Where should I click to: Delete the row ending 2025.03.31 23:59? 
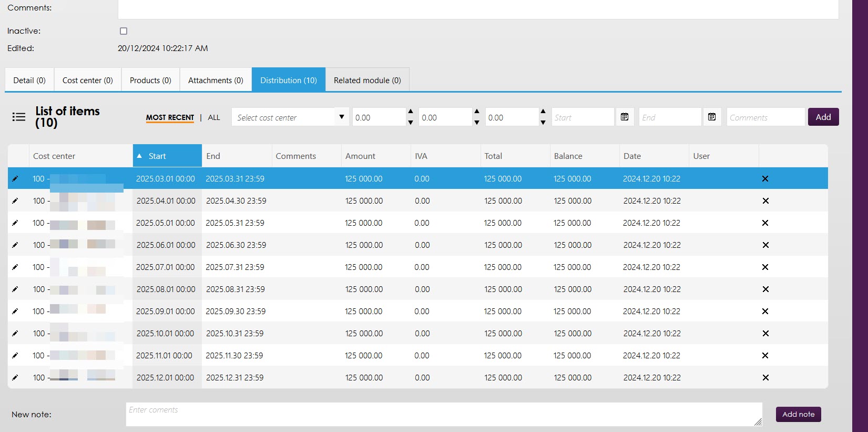(x=765, y=179)
